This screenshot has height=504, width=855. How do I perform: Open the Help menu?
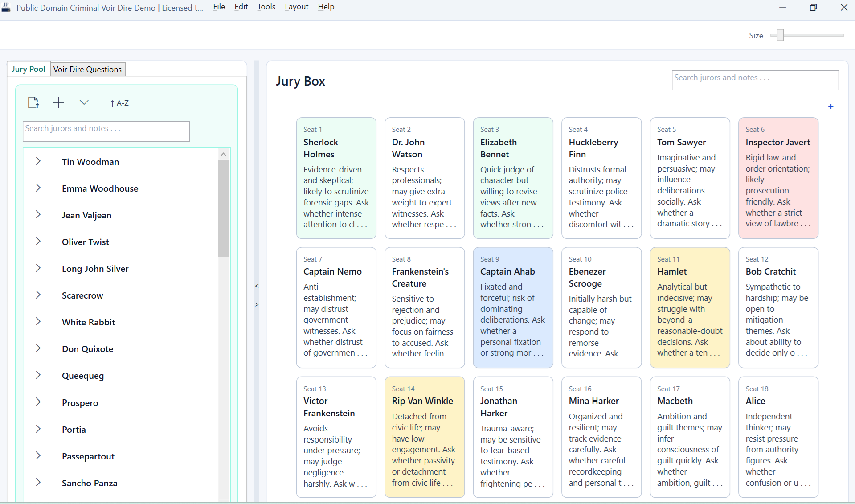coord(326,7)
